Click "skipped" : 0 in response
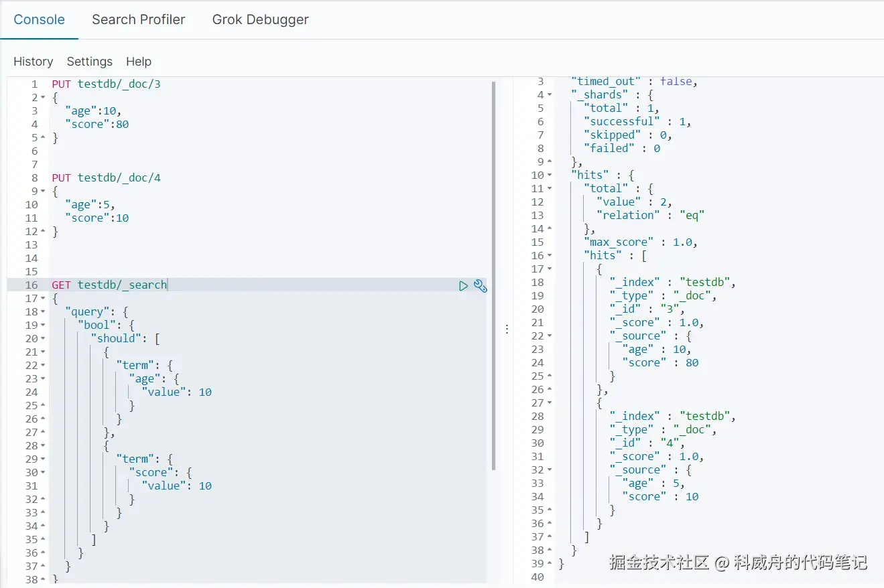This screenshot has height=588, width=884. point(627,135)
